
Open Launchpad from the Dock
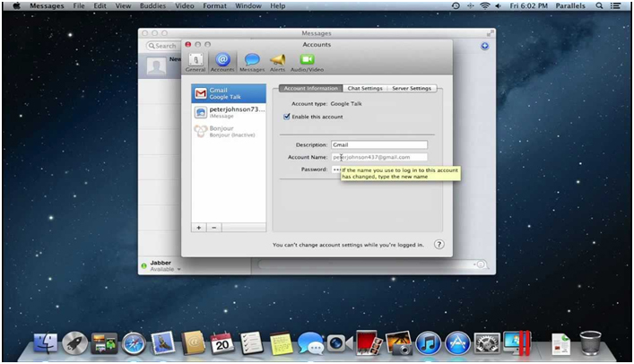click(x=74, y=343)
